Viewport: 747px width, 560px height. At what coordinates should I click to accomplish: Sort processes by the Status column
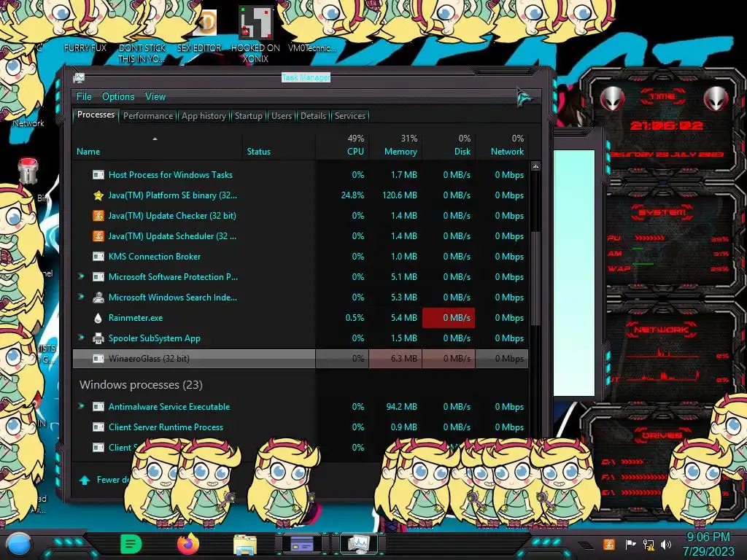[x=279, y=145]
